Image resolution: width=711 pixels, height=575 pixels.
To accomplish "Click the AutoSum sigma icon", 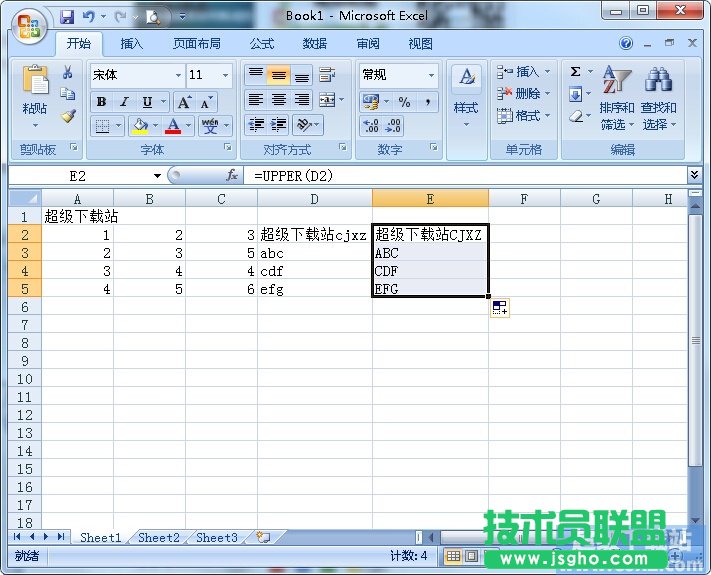I will click(x=576, y=72).
